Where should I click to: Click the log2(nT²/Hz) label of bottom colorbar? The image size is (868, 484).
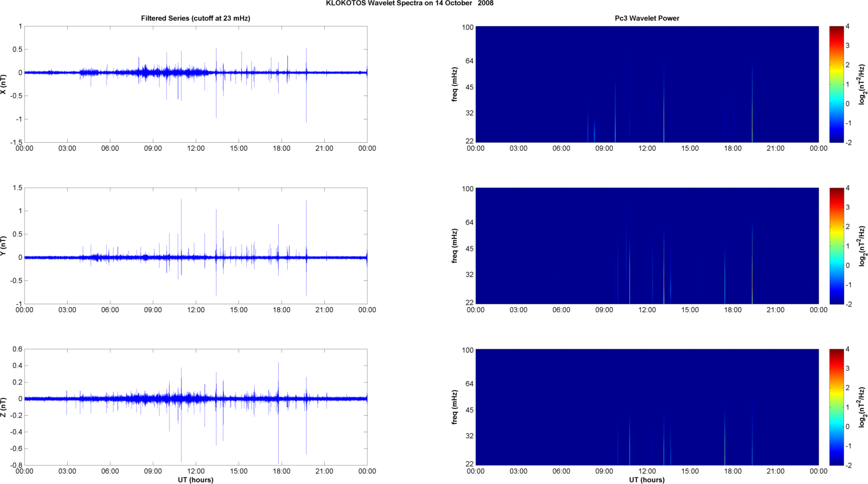[x=862, y=407]
